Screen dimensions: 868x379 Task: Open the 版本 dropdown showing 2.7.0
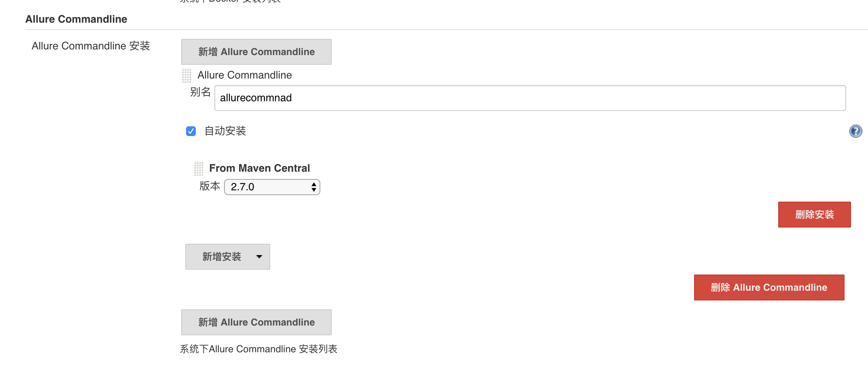pos(267,187)
